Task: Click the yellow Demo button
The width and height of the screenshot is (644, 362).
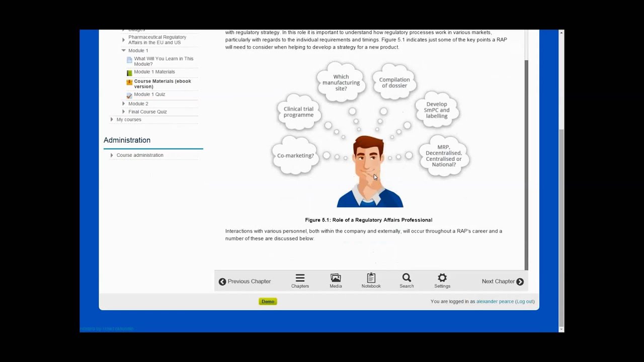Action: [x=268, y=302]
